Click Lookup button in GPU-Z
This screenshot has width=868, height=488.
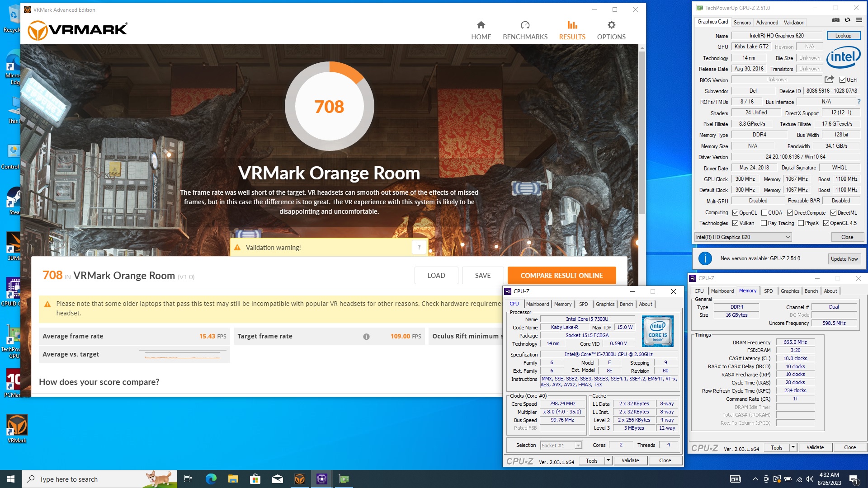(x=843, y=36)
